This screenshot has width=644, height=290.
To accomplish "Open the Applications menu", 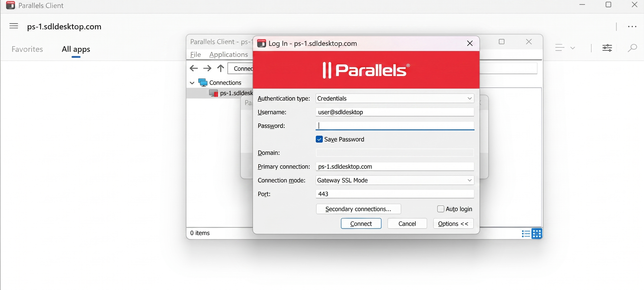I will (x=228, y=55).
